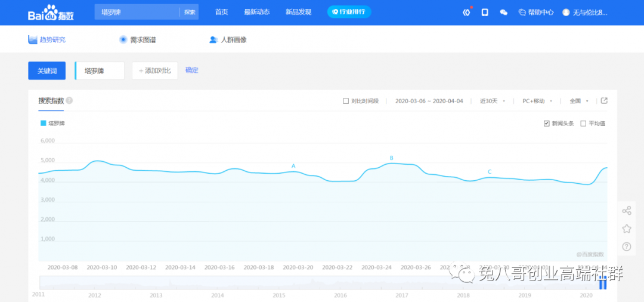Click the star favorite icon
This screenshot has height=302, width=644.
pyautogui.click(x=626, y=229)
